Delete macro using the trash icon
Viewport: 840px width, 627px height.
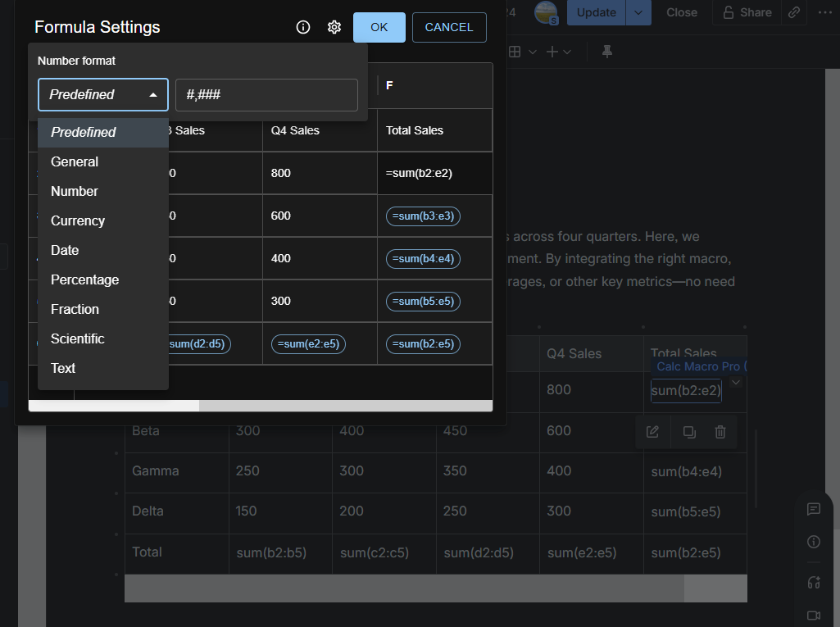tap(720, 432)
